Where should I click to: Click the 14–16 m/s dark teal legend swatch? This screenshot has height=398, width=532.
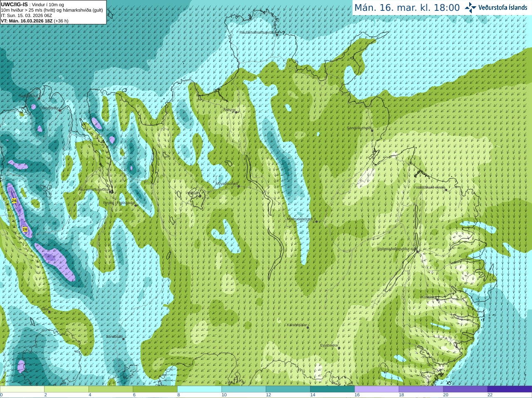pos(332,389)
